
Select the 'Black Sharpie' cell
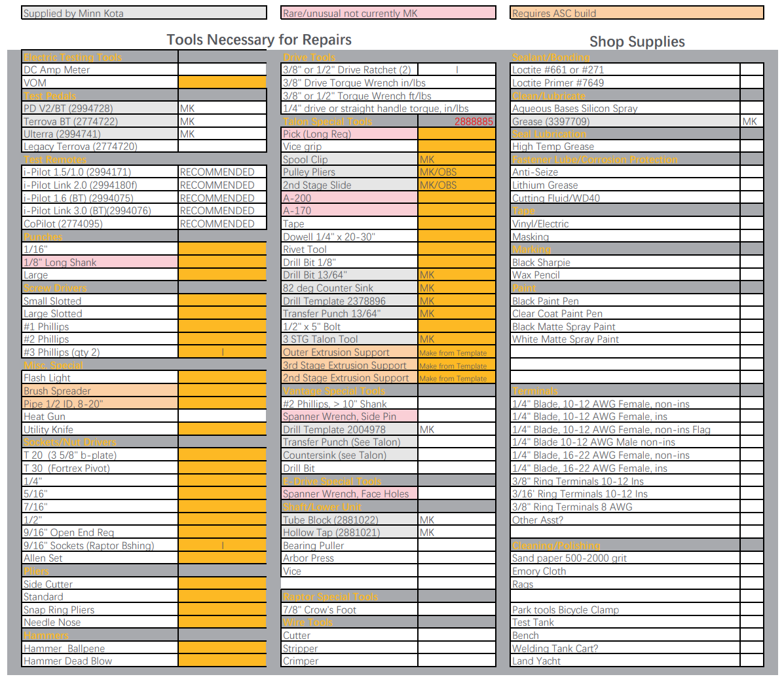point(625,262)
